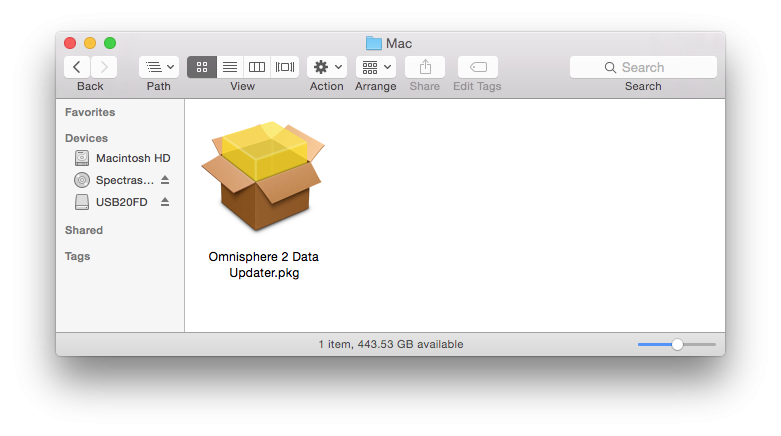The image size is (781, 436).
Task: Close the Mac Finder window
Action: pyautogui.click(x=70, y=43)
